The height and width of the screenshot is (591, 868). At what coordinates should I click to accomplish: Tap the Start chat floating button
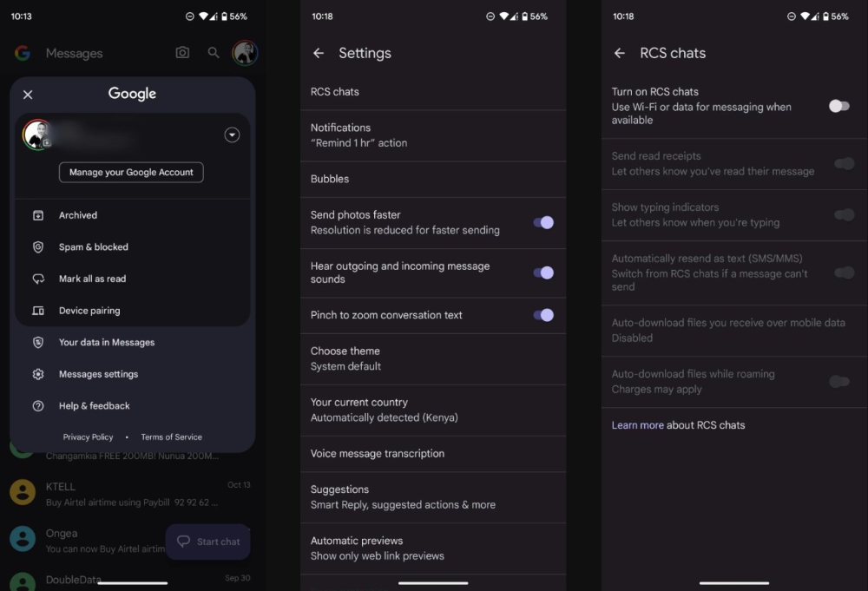[208, 542]
